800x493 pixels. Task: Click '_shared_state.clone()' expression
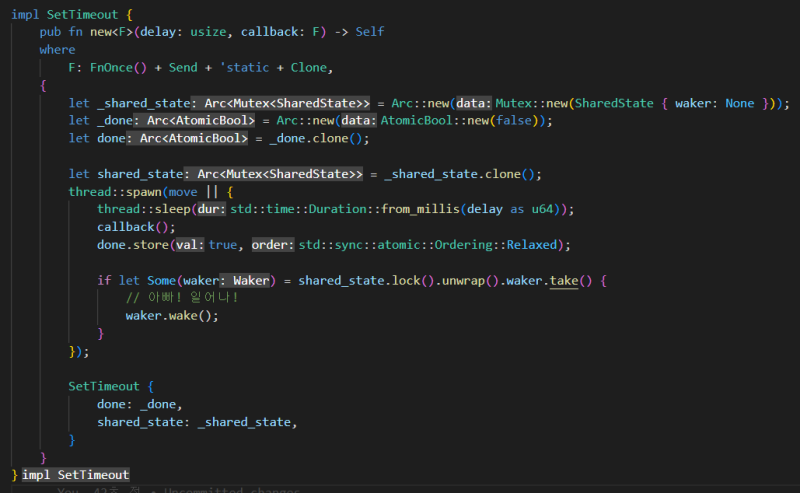[459, 174]
